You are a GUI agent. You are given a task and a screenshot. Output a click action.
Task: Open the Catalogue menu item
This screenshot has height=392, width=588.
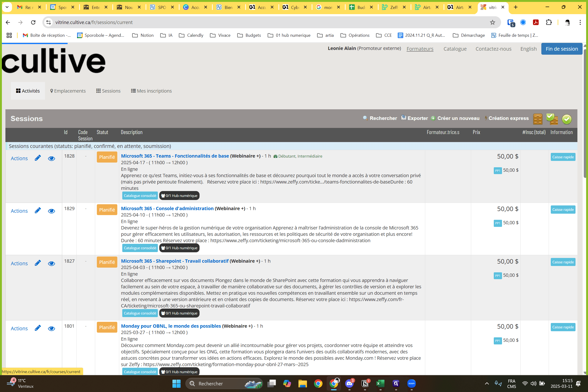[455, 49]
